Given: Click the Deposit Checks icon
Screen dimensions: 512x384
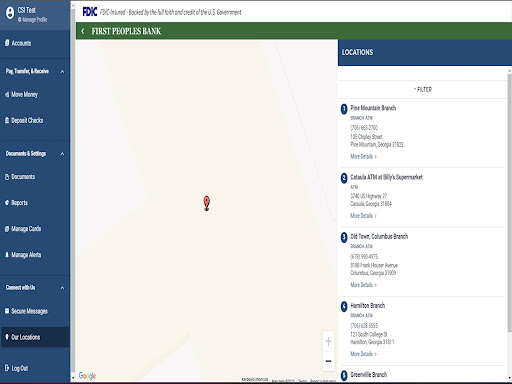Looking at the screenshot, I should [x=7, y=120].
